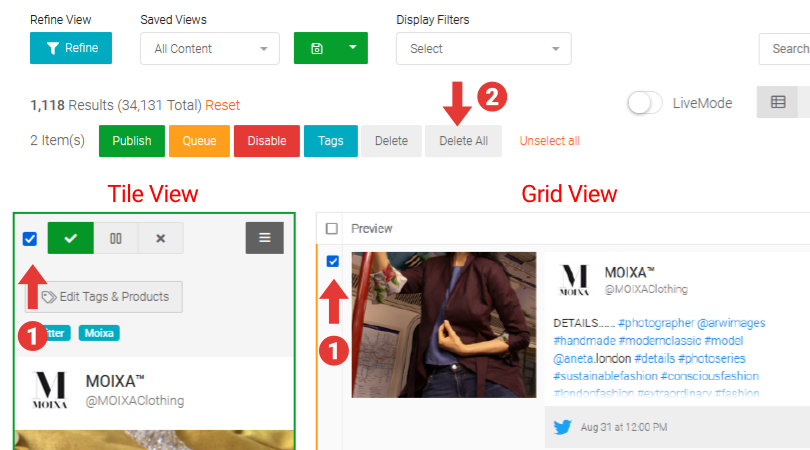Image resolution: width=810 pixels, height=450 pixels.
Task: Uncheck the tile view item checkbox
Action: (x=30, y=239)
